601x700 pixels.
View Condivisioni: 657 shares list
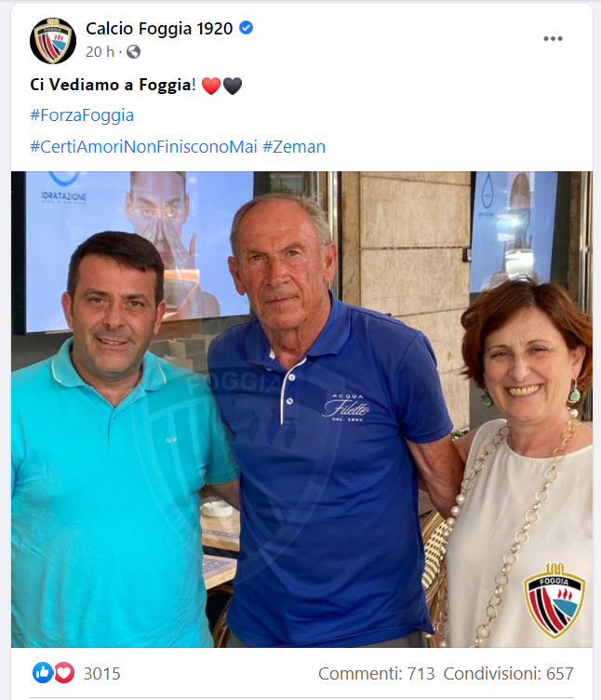click(x=509, y=673)
